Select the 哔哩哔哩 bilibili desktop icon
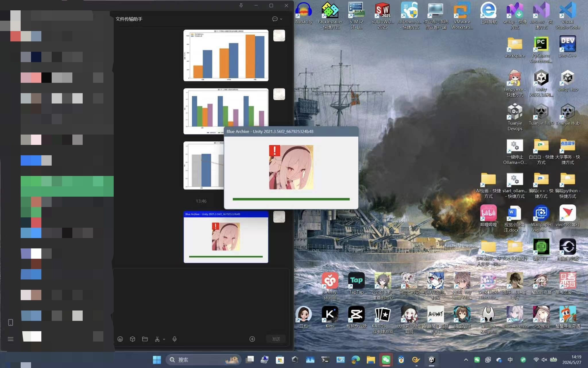Image resolution: width=588 pixels, height=368 pixels. click(488, 216)
